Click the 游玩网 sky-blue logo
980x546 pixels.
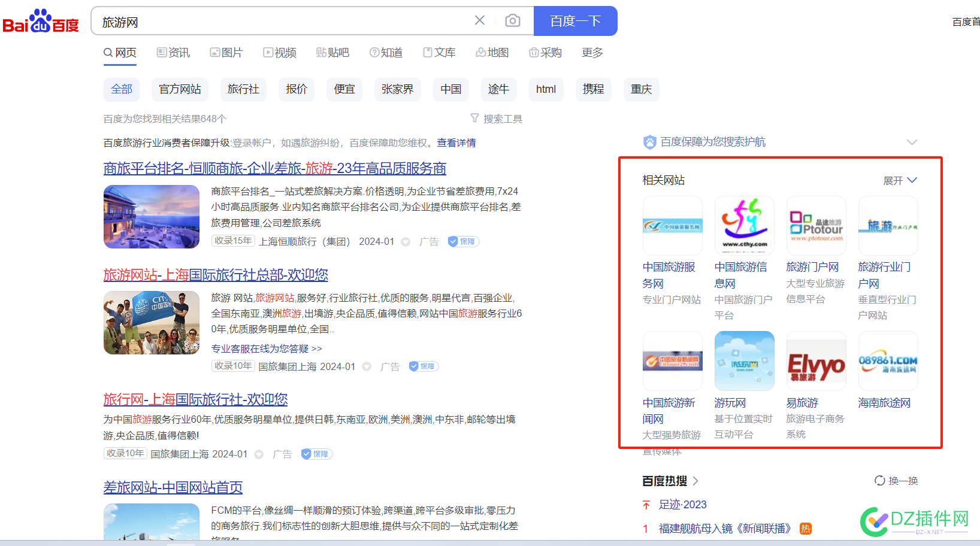(x=745, y=361)
